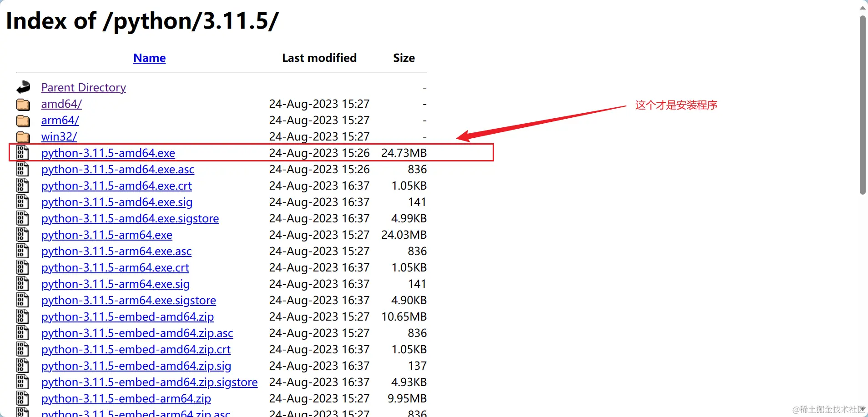Download python-3.11.5-embed-arm64.zip link
Screen dimensions: 868x417
pos(126,398)
